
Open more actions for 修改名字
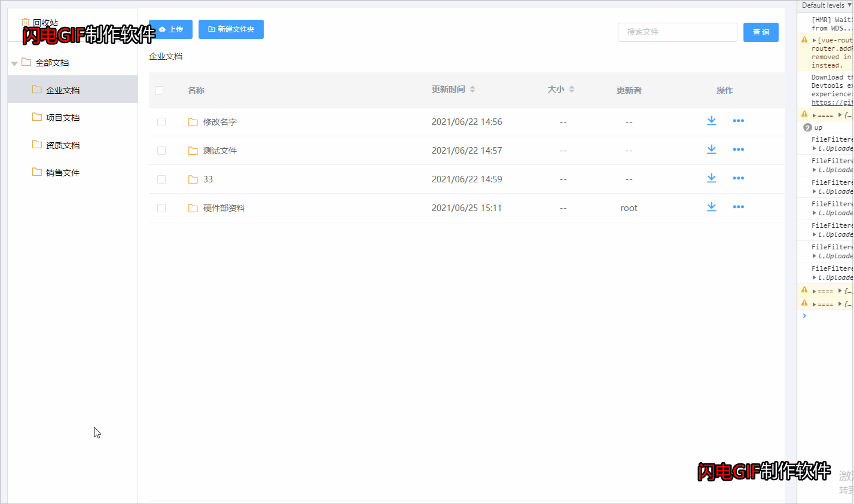click(739, 121)
